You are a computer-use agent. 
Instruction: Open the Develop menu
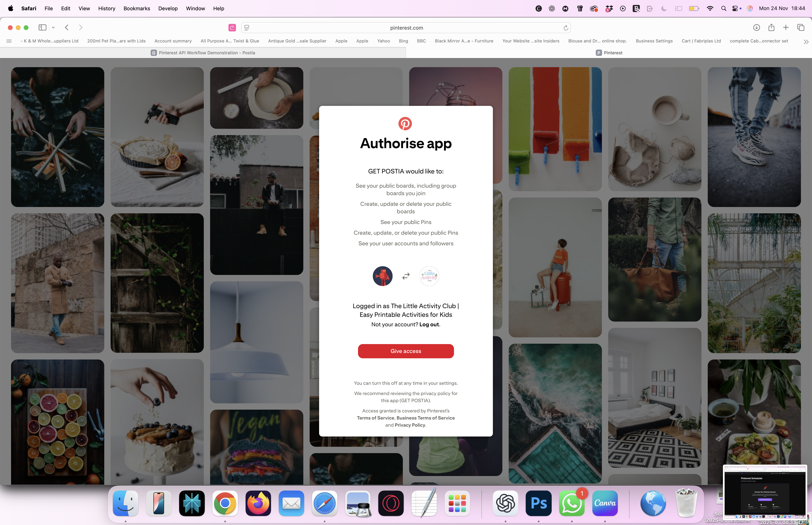[x=168, y=8]
